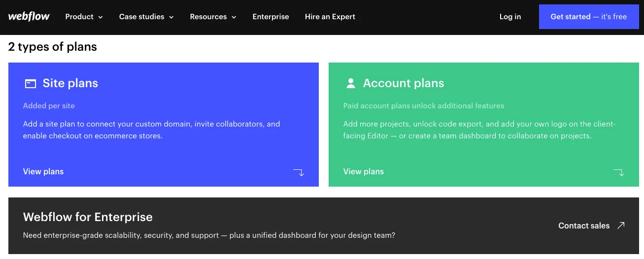
Task: View plans in the Site plans card
Action: [43, 171]
